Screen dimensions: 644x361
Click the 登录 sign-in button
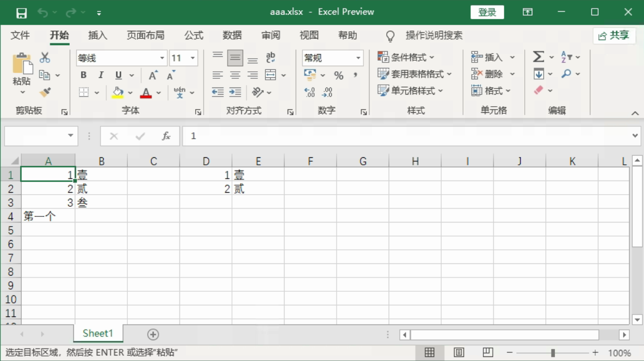(487, 13)
